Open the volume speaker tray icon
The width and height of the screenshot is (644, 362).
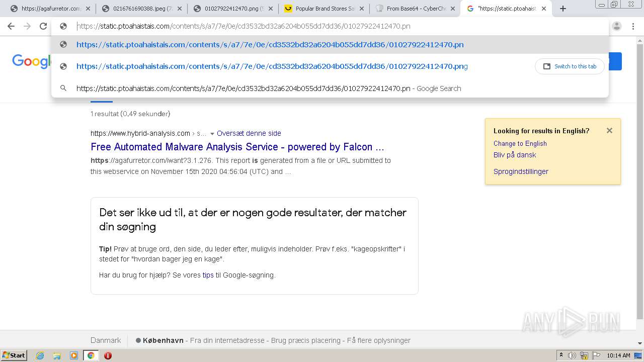click(572, 355)
